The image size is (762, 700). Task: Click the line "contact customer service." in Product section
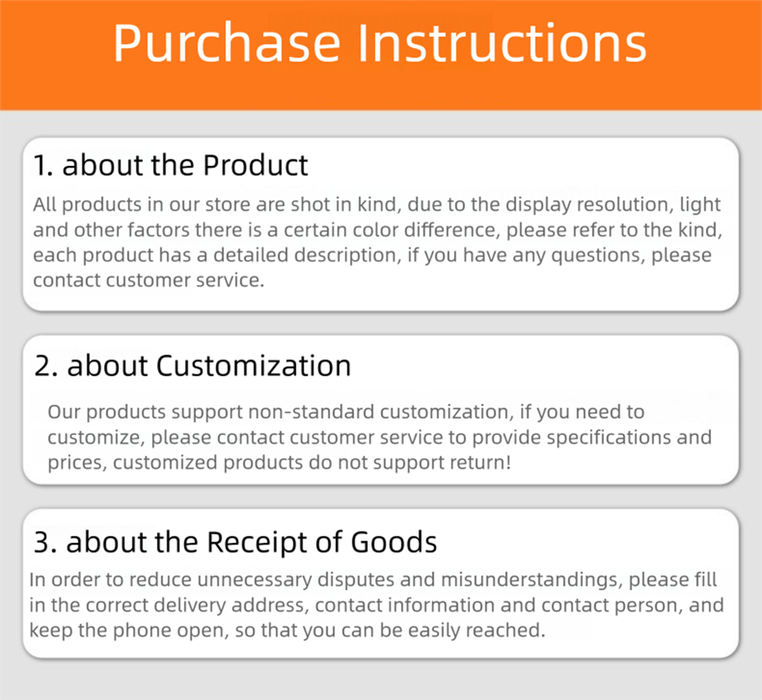point(148,280)
